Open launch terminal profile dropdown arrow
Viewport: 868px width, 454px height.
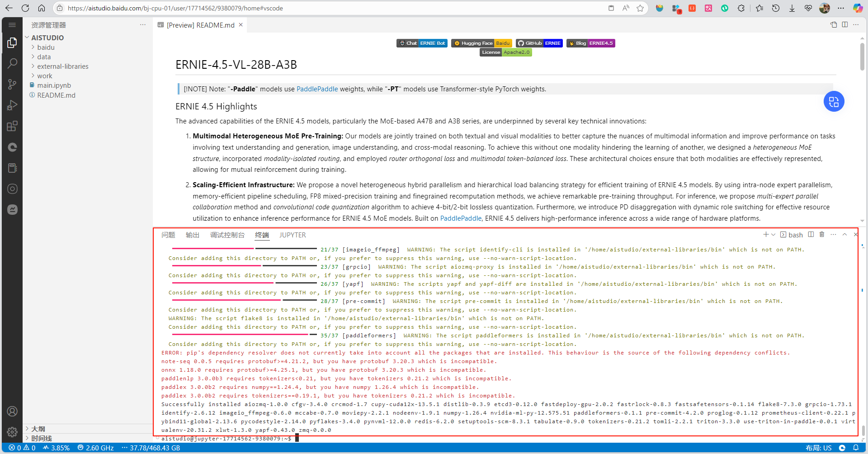tap(774, 235)
